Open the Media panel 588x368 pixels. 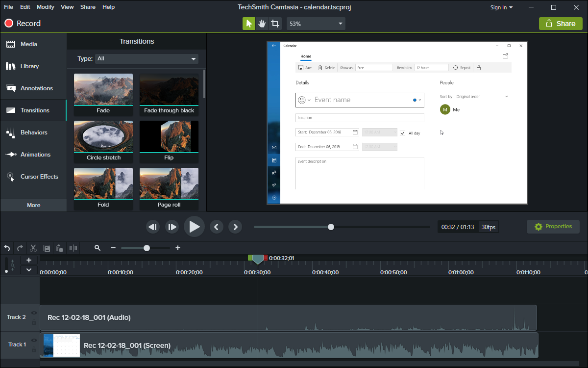[x=29, y=44]
